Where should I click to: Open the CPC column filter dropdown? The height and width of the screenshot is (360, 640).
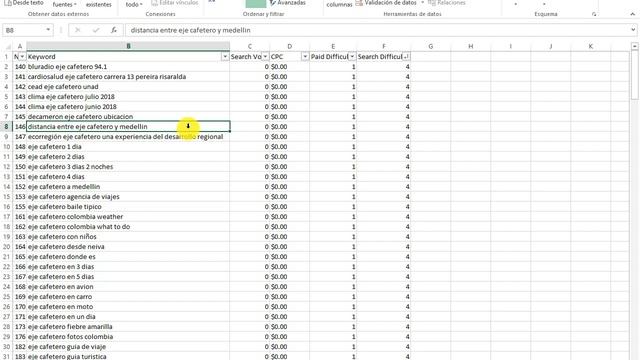click(x=305, y=57)
